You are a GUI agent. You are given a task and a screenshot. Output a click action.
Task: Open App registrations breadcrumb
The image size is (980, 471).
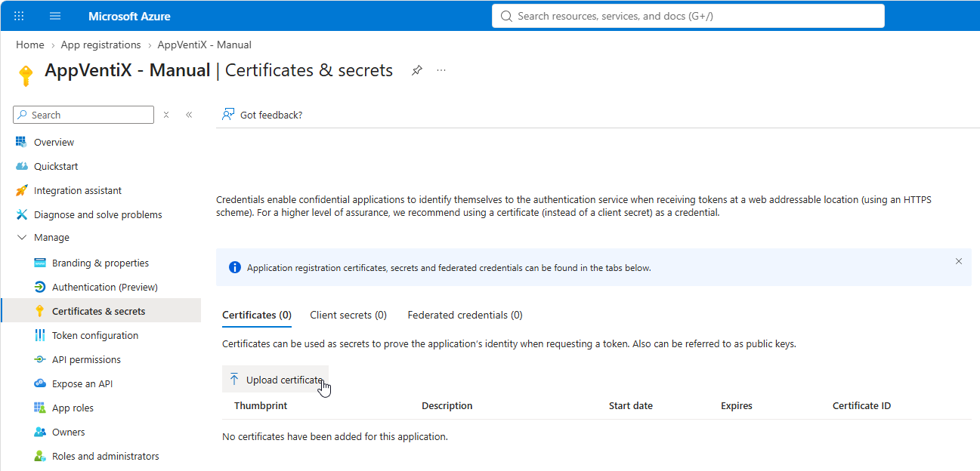pyautogui.click(x=101, y=45)
